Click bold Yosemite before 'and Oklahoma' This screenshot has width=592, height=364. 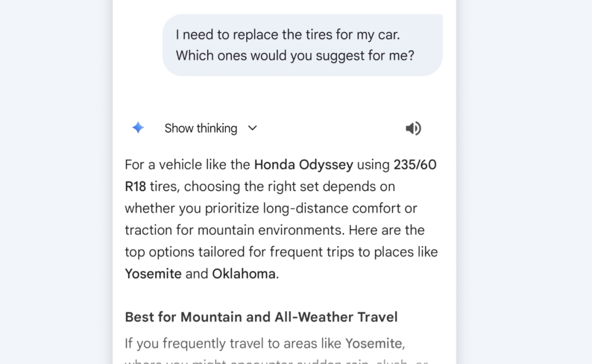pos(153,274)
